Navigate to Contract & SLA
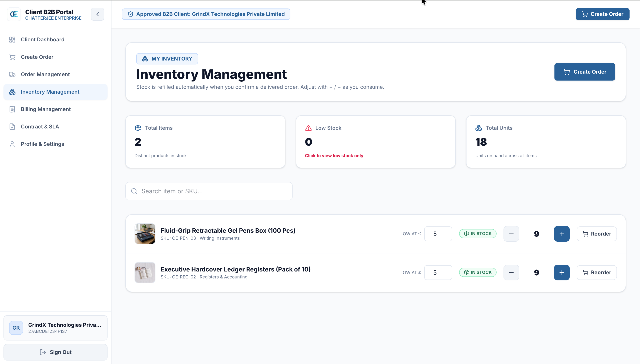Screen dimensions: 640x364 point(56,127)
